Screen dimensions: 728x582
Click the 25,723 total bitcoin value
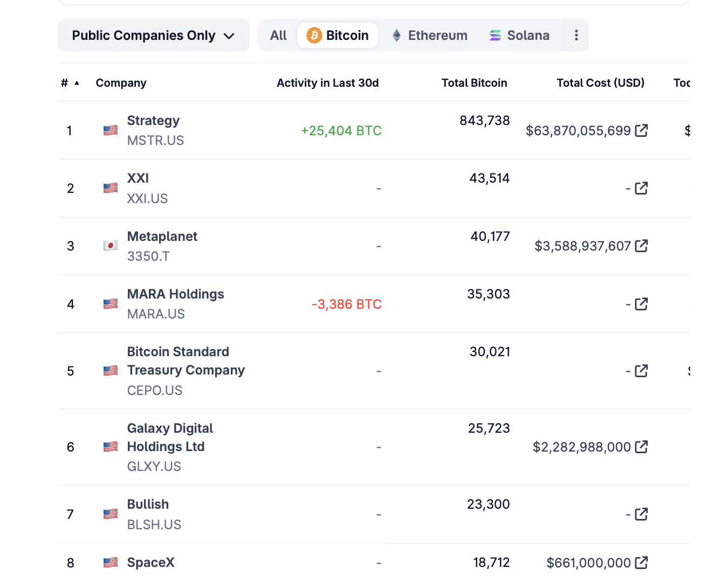(x=489, y=428)
